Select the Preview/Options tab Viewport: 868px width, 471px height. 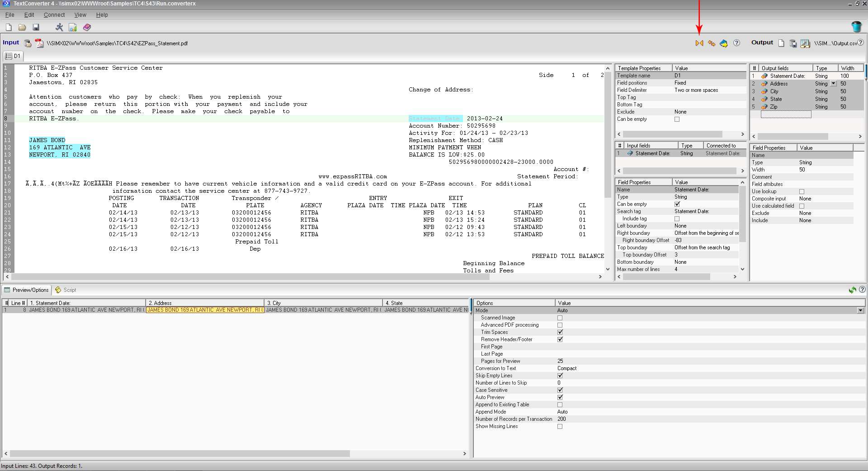click(x=27, y=290)
